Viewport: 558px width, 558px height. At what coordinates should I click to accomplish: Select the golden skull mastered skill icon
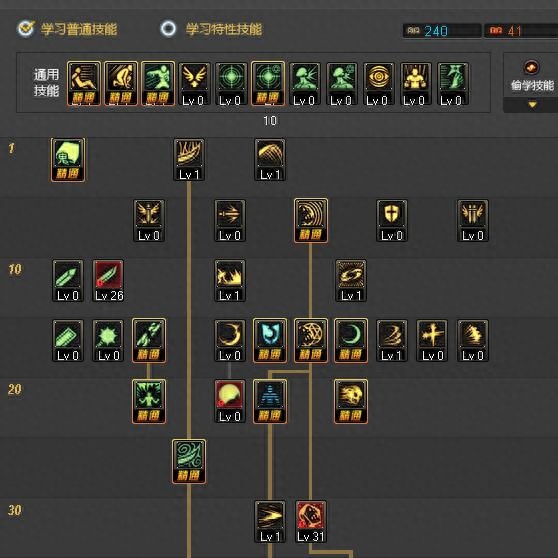[x=351, y=401]
